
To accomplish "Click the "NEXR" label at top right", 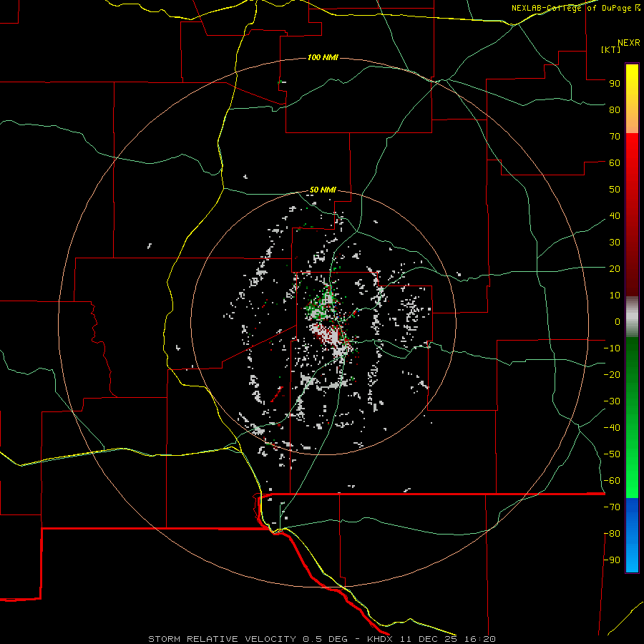I will [629, 43].
